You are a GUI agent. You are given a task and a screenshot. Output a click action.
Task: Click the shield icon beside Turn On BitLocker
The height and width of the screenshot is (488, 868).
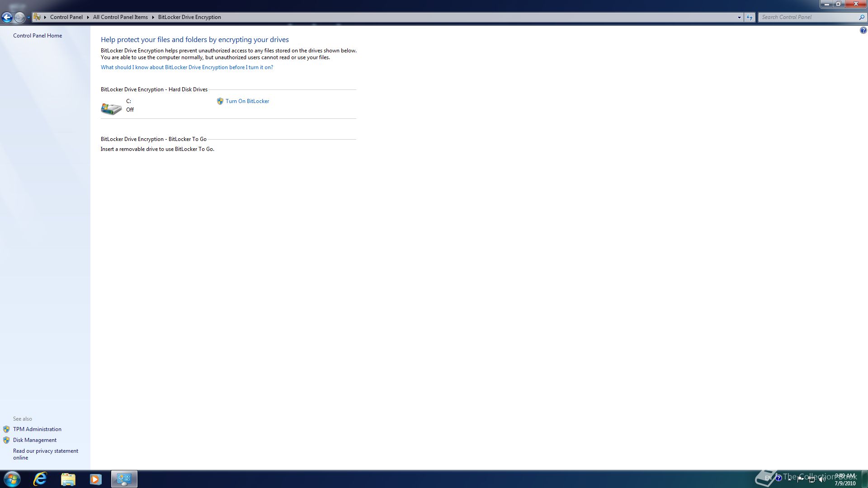coord(220,101)
